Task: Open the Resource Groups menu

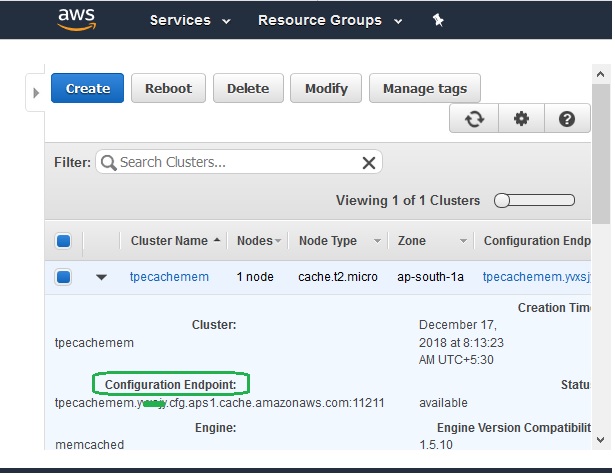Action: (x=329, y=20)
